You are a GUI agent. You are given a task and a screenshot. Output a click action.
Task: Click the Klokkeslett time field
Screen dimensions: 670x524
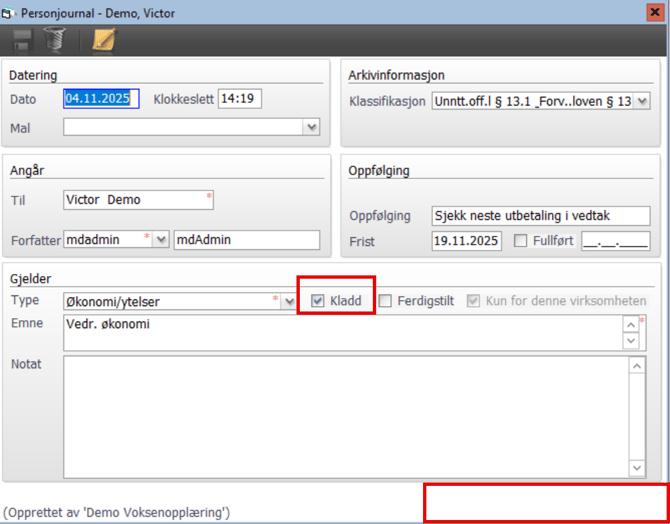click(240, 99)
